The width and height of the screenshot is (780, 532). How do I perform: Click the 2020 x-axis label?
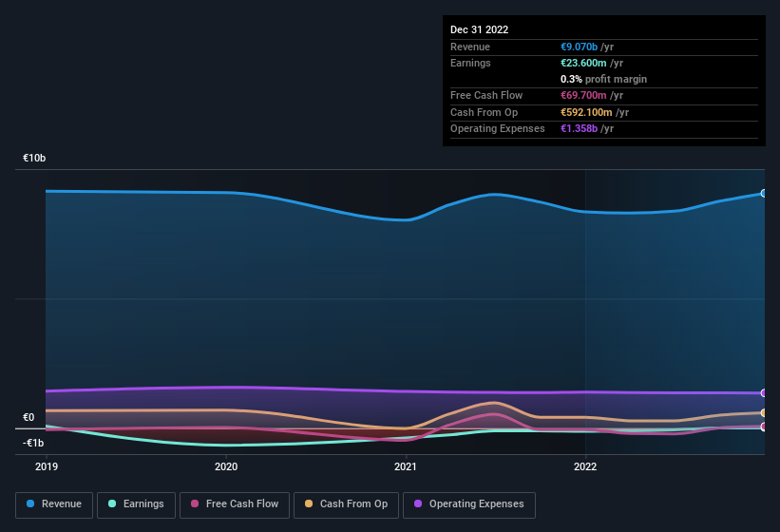click(x=226, y=466)
